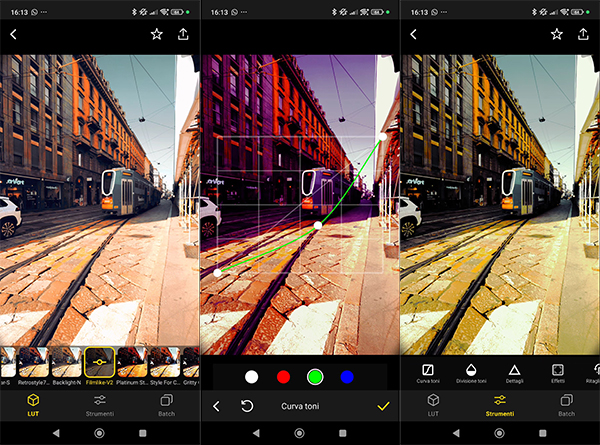The image size is (600, 445).
Task: Open the Divisione toni tool
Action: [x=471, y=370]
